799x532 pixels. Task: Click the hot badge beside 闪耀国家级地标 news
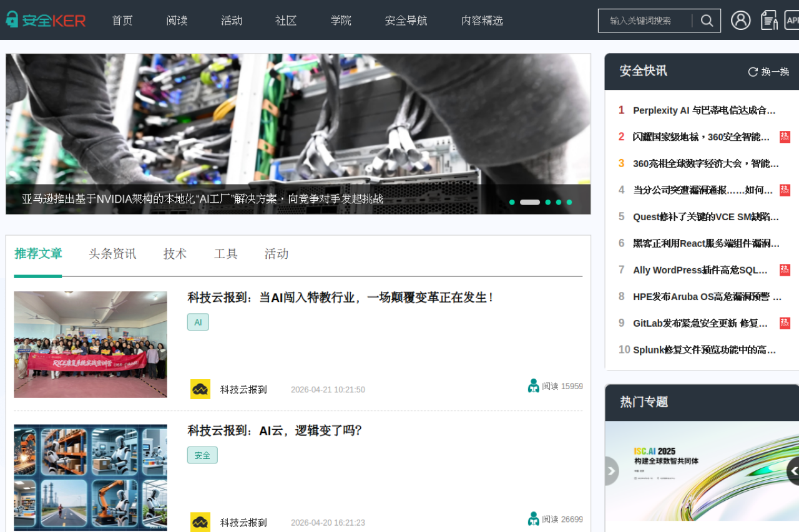785,137
